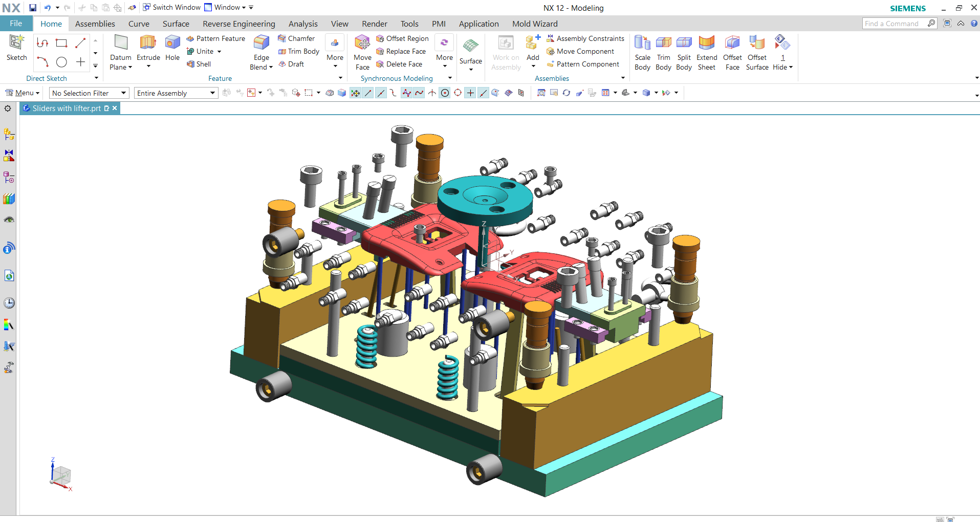Select the Line sketch tool
Screen dimensions: 980x522
[x=80, y=43]
